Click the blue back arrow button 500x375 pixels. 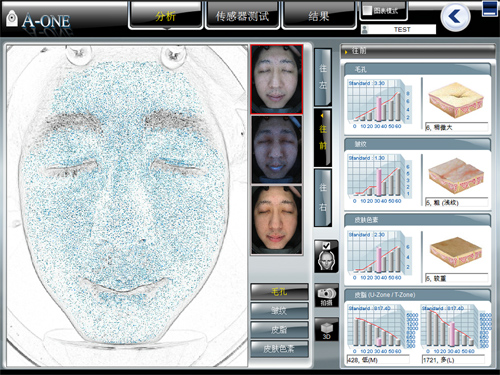click(x=455, y=17)
